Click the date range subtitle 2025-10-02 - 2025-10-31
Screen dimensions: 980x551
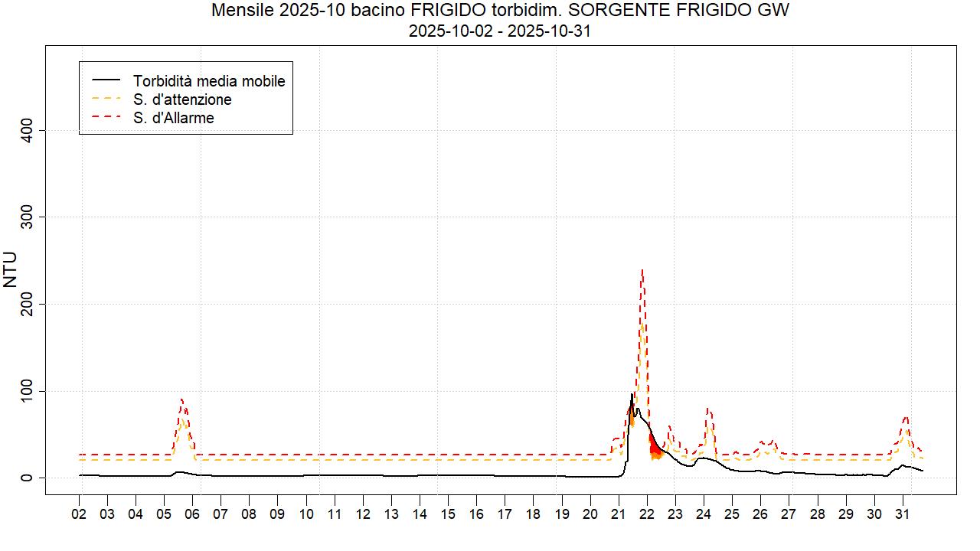pyautogui.click(x=499, y=31)
